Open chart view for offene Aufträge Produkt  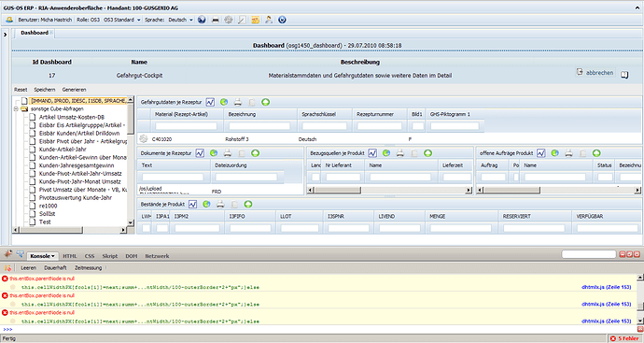pyautogui.click(x=541, y=153)
